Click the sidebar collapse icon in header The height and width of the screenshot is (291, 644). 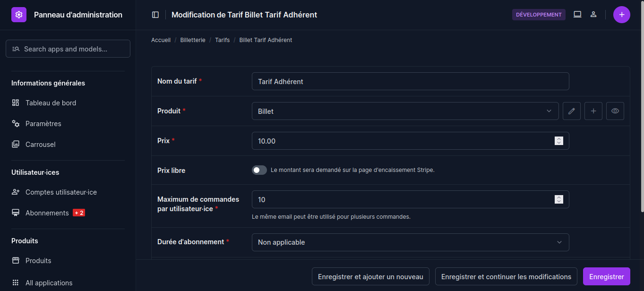(x=155, y=15)
